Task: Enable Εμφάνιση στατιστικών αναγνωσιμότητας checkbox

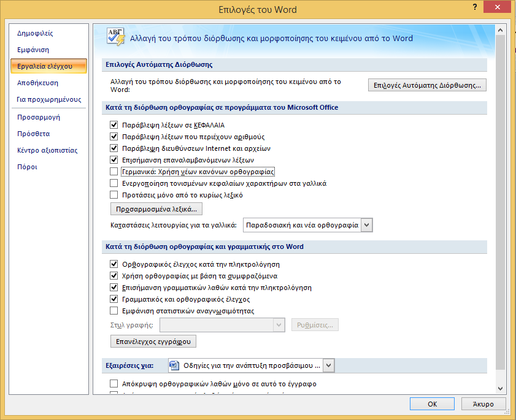Action: coord(114,311)
